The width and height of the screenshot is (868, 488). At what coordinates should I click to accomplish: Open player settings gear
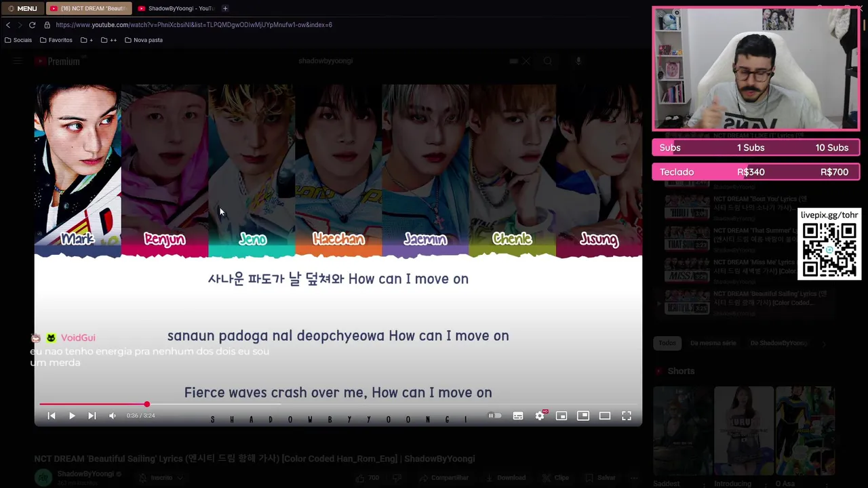pos(540,415)
